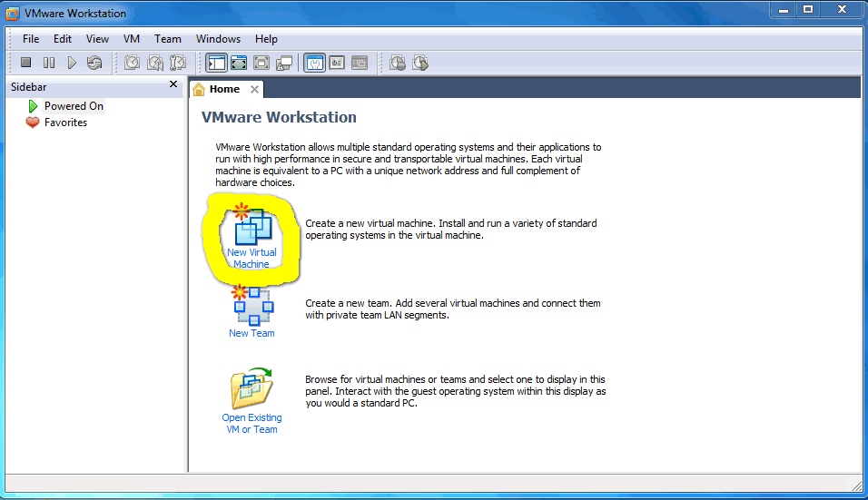868x500 pixels.
Task: Click the VMware Workstation heading
Action: (279, 117)
